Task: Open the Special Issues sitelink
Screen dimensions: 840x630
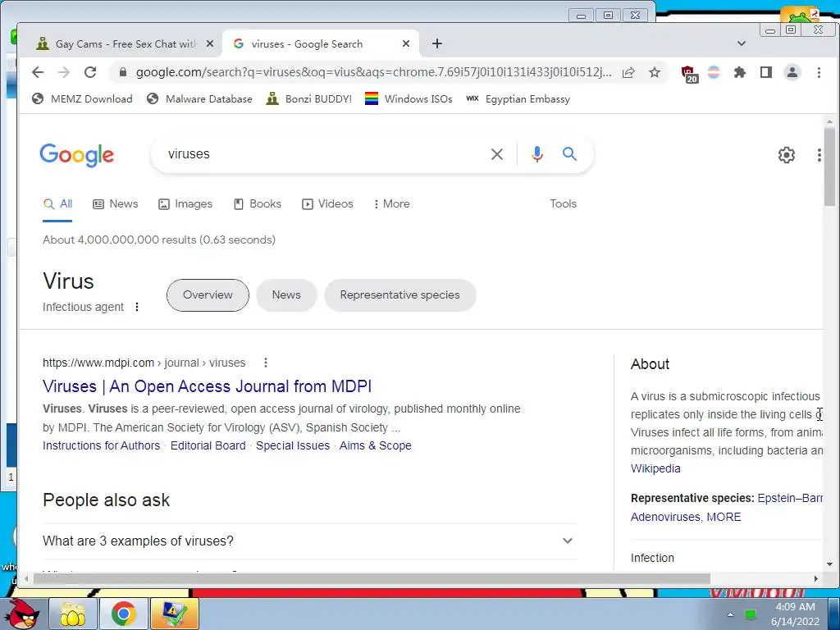Action: 293,445
